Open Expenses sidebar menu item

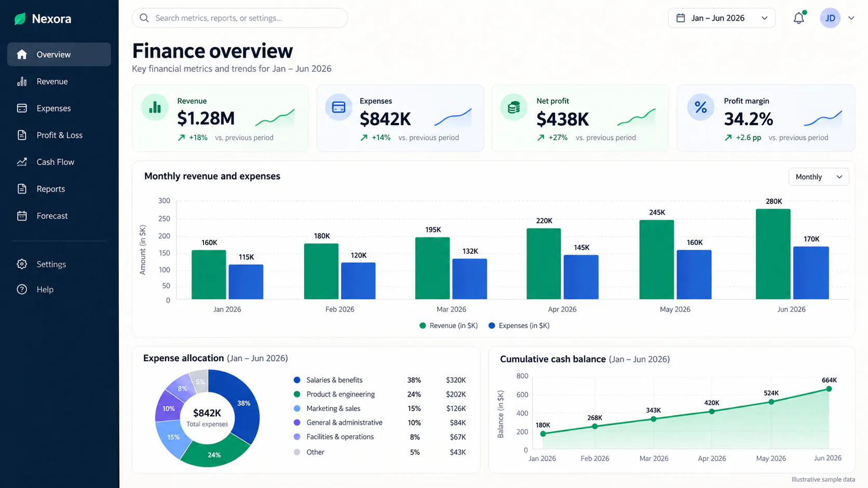59,109
